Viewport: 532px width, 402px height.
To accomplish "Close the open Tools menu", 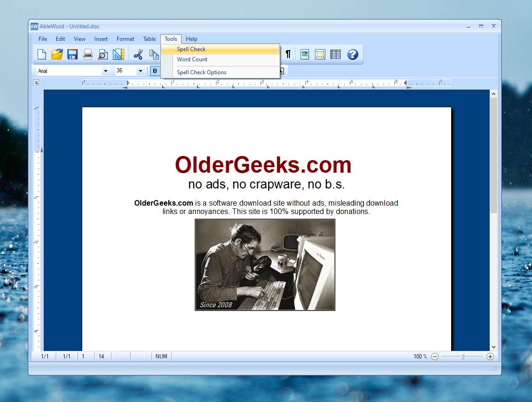I will tap(171, 39).
